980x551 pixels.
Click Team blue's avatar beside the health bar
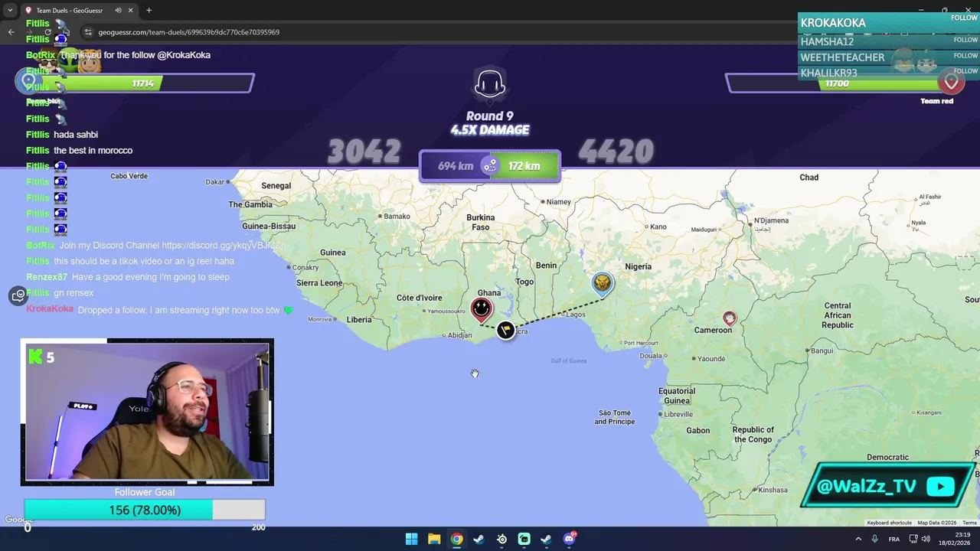click(x=28, y=80)
